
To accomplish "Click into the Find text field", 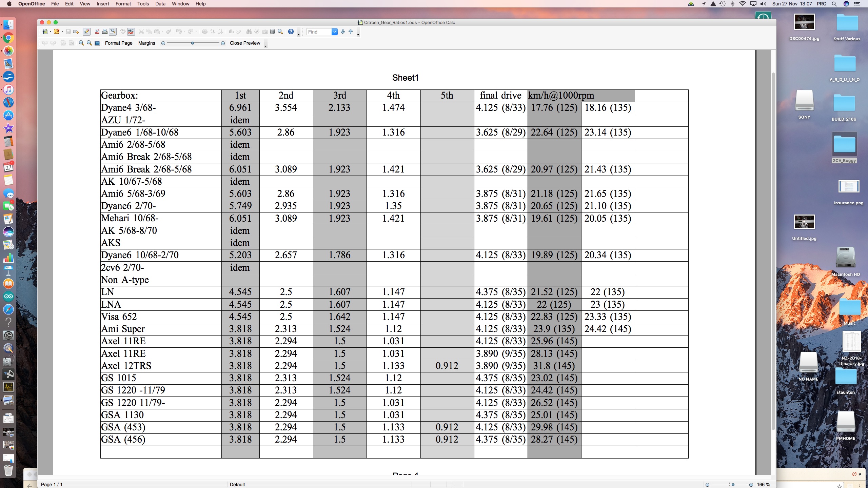I will [x=318, y=32].
